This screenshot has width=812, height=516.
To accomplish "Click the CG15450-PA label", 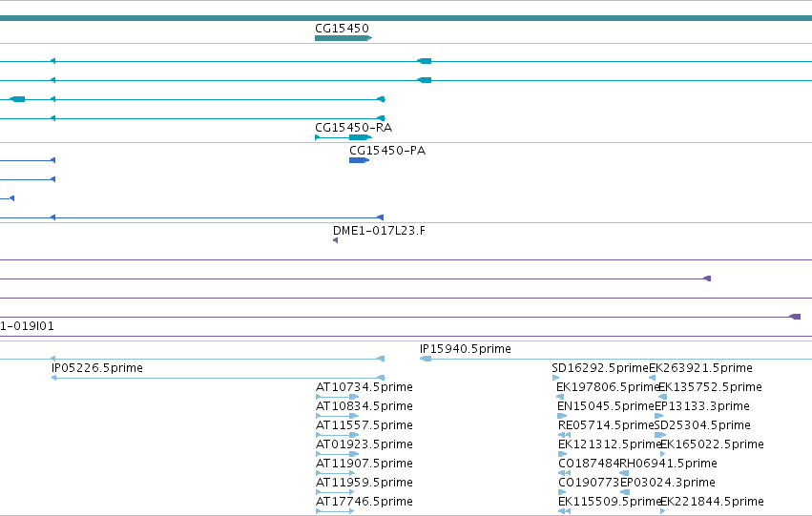I will (387, 151).
